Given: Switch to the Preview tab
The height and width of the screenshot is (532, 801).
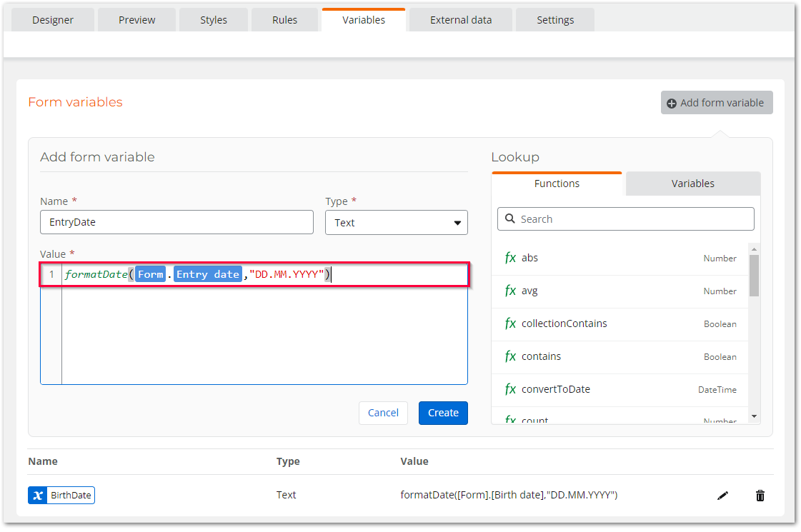Looking at the screenshot, I should tap(136, 19).
